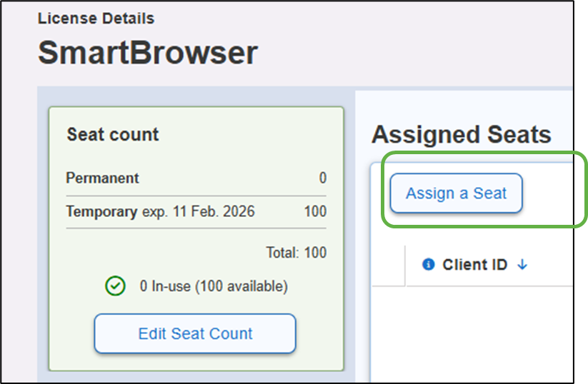This screenshot has height=384, width=588.
Task: Click the Assigned Seats heading
Action: click(461, 135)
